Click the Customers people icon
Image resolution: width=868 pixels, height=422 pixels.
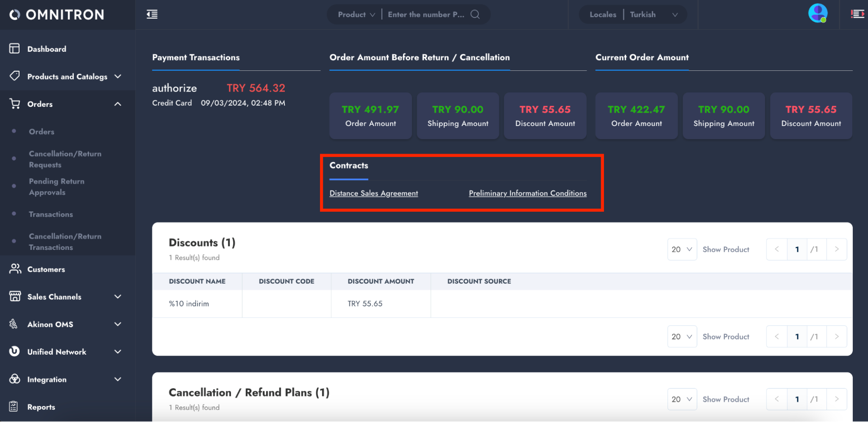point(15,269)
